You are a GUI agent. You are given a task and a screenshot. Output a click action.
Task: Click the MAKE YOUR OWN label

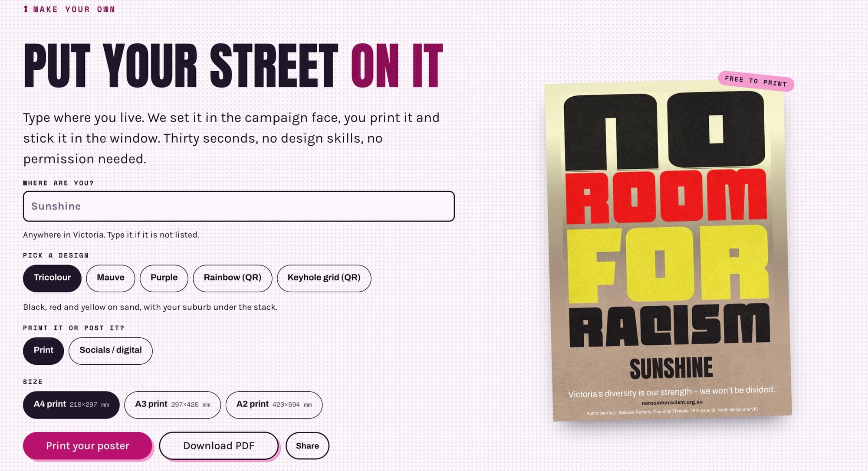(74, 9)
